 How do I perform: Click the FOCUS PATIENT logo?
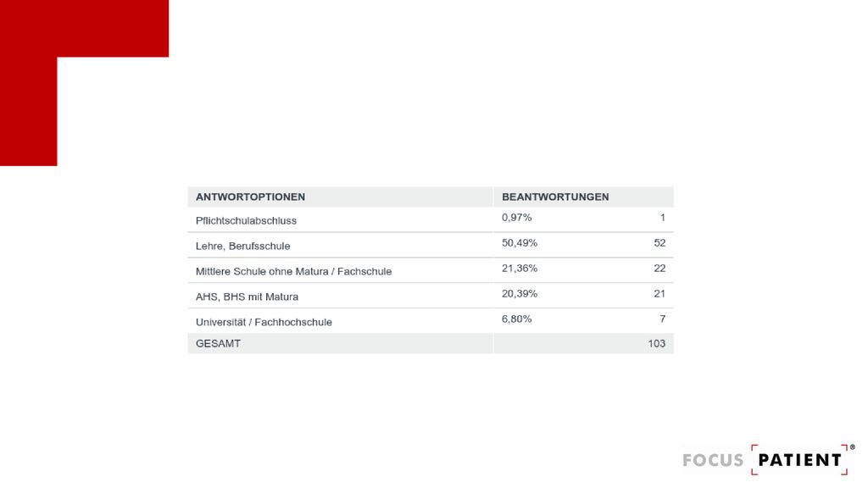point(768,459)
